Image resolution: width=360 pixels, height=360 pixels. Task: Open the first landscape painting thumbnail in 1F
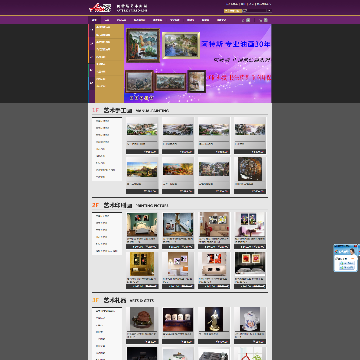(142, 130)
